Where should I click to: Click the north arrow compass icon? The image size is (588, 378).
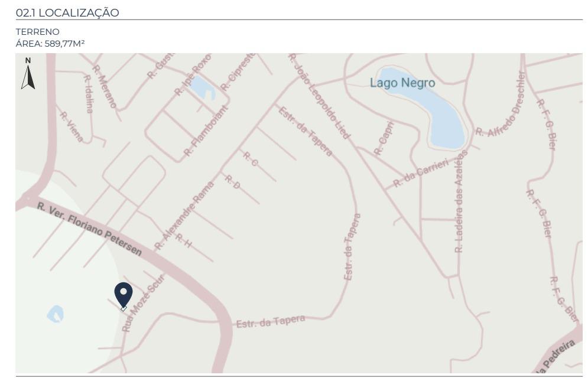pyautogui.click(x=28, y=73)
